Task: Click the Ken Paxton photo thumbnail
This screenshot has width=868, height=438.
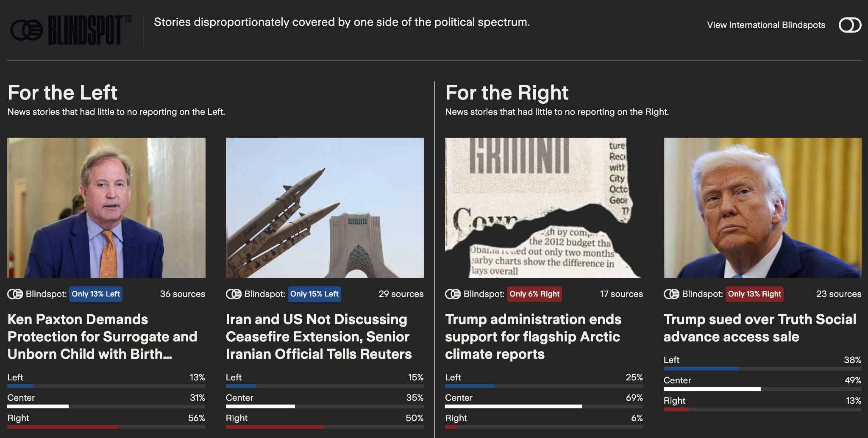Action: [106, 208]
